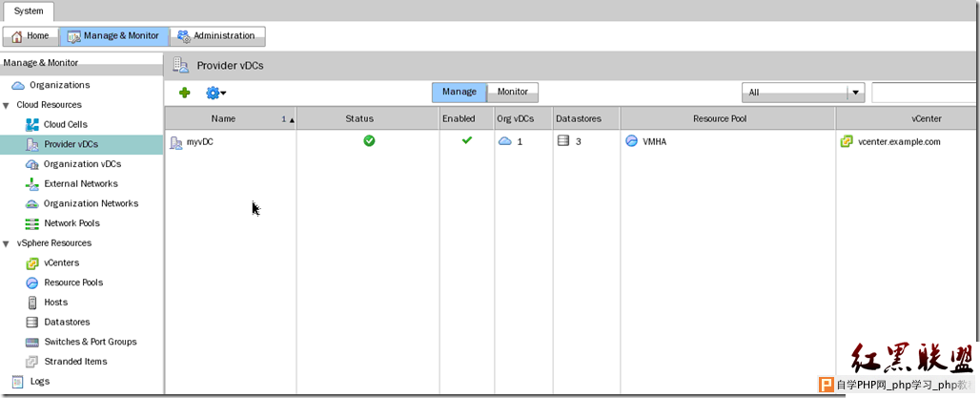Image resolution: width=980 pixels, height=398 pixels.
Task: Collapse the vSphere Resources tree section
Action: click(6, 243)
